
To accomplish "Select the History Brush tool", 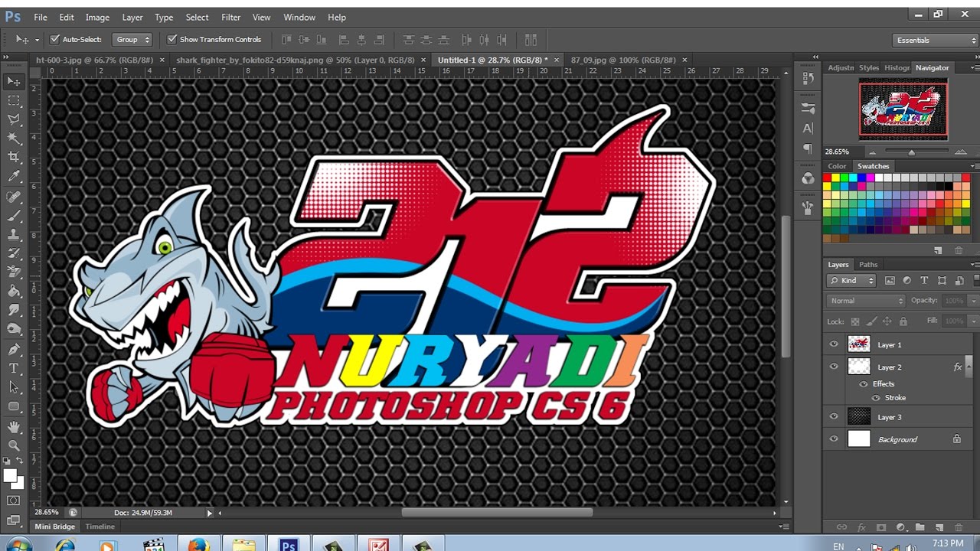I will point(14,253).
